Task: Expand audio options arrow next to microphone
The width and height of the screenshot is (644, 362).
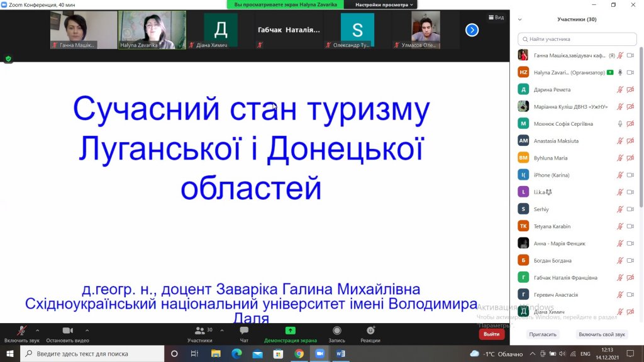Action: pos(37,331)
